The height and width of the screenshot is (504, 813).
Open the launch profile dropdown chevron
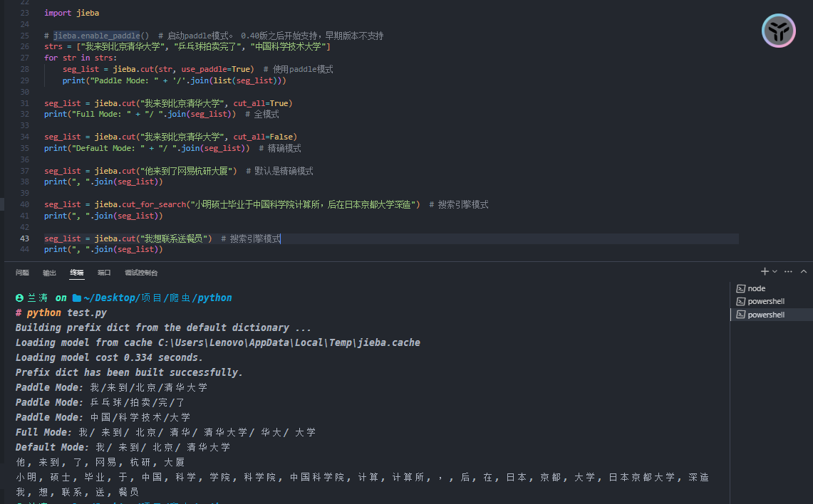click(775, 271)
